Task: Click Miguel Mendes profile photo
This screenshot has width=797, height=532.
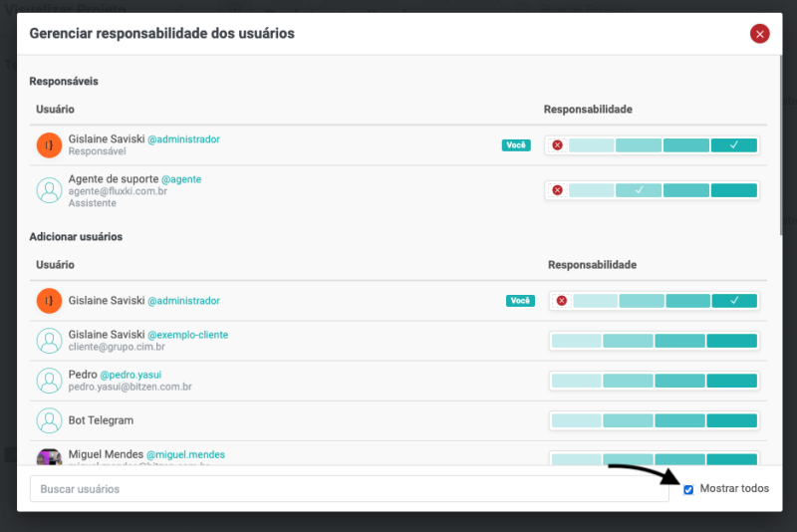Action: (49, 458)
